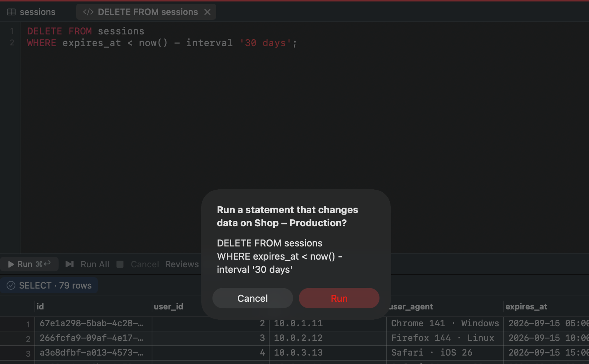589x364 pixels.
Task: Select the Firefox 144 · Linux cell
Action: click(x=445, y=338)
